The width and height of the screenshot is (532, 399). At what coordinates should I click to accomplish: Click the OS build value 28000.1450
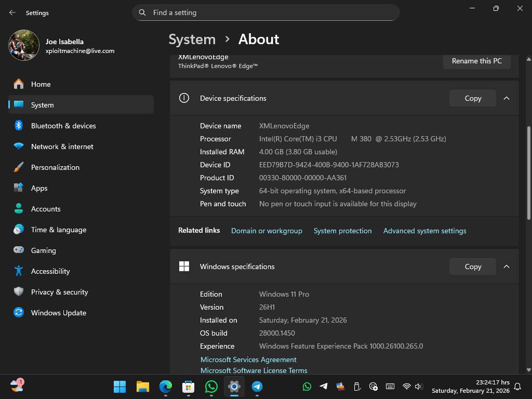coord(277,333)
